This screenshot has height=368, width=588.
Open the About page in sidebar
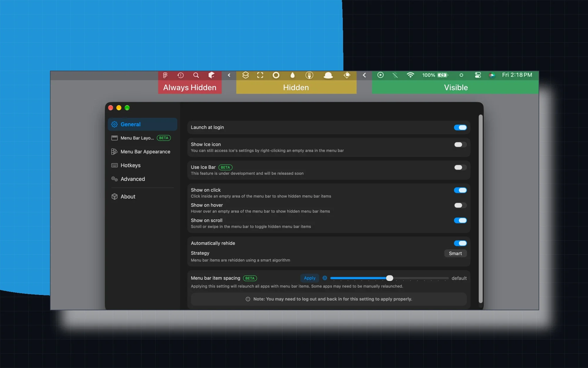(142, 197)
